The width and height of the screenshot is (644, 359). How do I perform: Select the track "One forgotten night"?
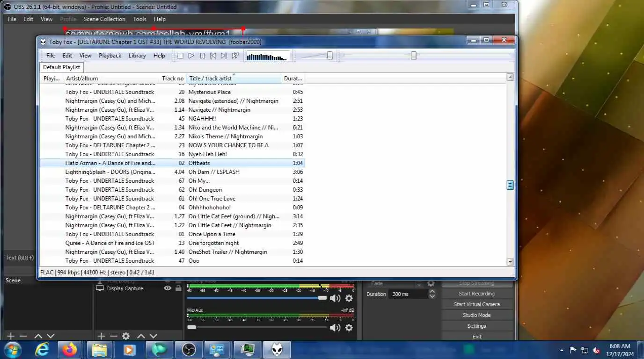(172, 243)
